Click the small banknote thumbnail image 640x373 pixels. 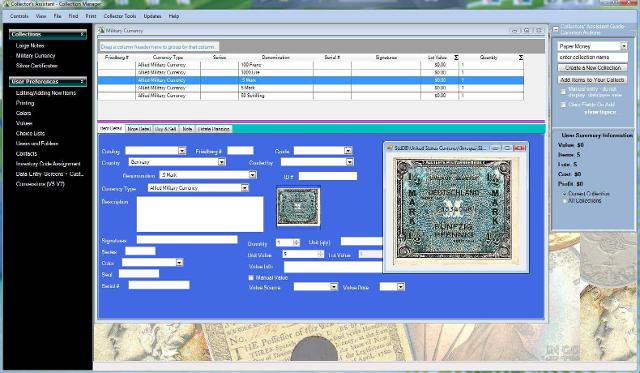point(298,207)
